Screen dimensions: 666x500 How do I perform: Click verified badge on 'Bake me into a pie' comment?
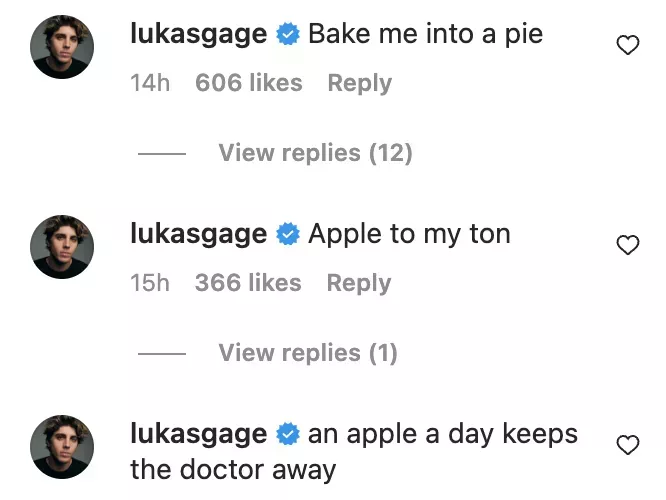[288, 35]
